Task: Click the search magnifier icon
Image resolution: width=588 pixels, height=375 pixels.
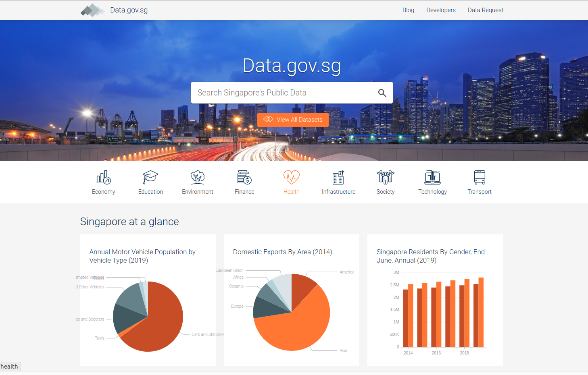Action: coord(382,93)
